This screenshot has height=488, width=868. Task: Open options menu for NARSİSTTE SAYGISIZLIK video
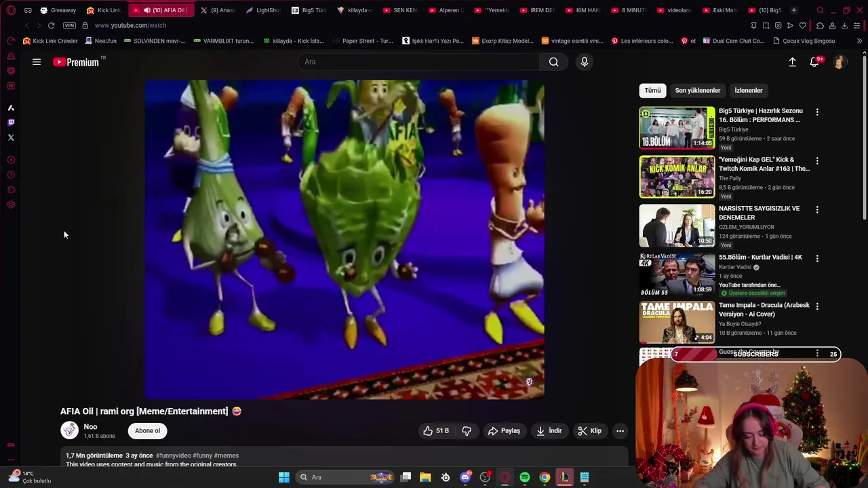(x=817, y=210)
